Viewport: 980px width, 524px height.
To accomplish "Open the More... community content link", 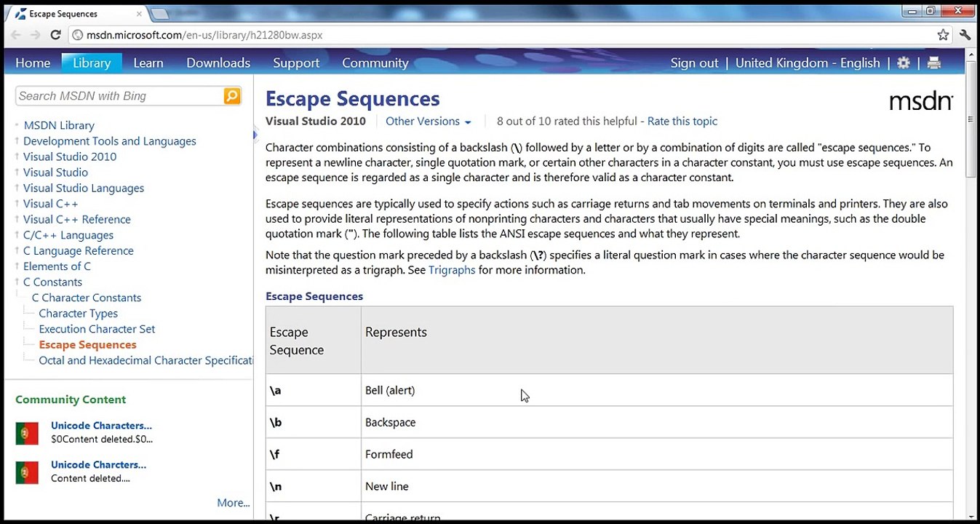I will [233, 503].
